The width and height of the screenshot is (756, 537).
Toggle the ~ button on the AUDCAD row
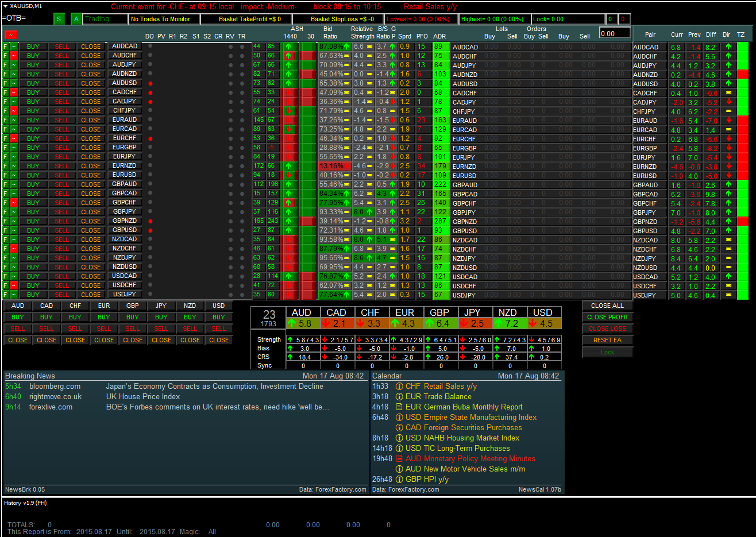pos(14,47)
